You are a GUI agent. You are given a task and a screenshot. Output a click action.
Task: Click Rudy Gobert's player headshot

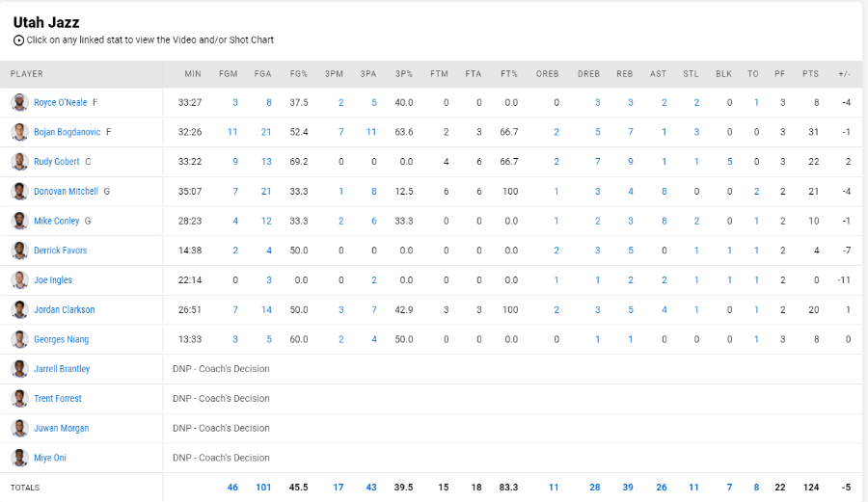(x=19, y=162)
